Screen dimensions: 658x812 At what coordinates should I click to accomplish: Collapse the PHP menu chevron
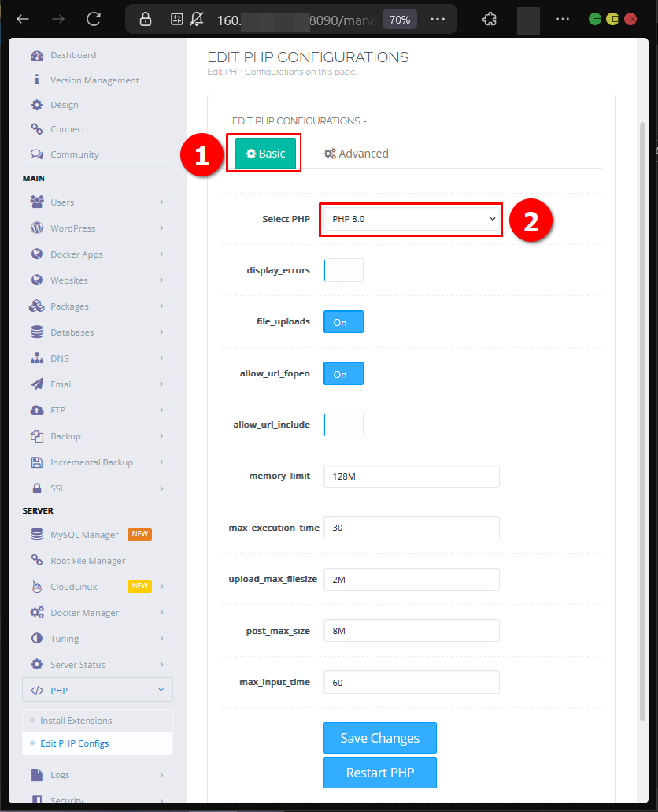[x=161, y=690]
